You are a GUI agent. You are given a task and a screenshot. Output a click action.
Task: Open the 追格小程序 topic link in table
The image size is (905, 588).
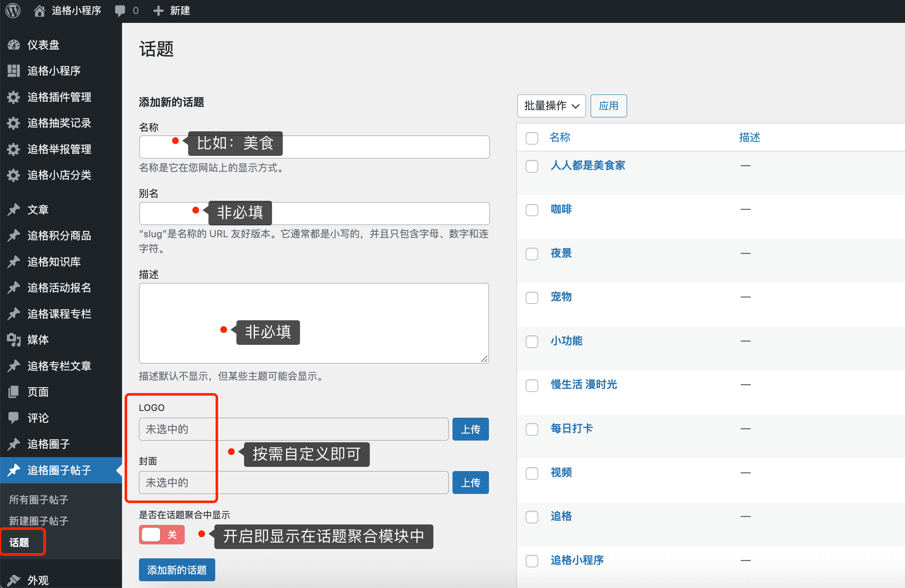point(577,560)
